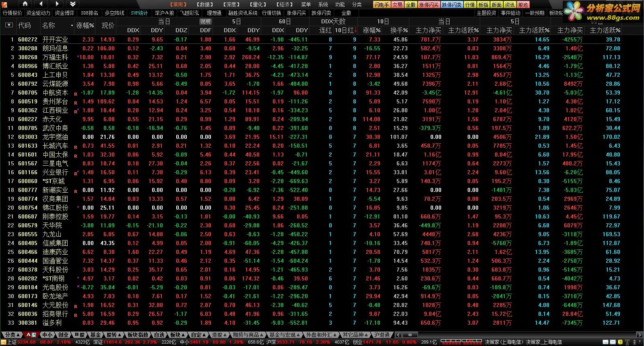Expand the 期货与商品▲ bottom tab menu

pyautogui.click(x=248, y=335)
